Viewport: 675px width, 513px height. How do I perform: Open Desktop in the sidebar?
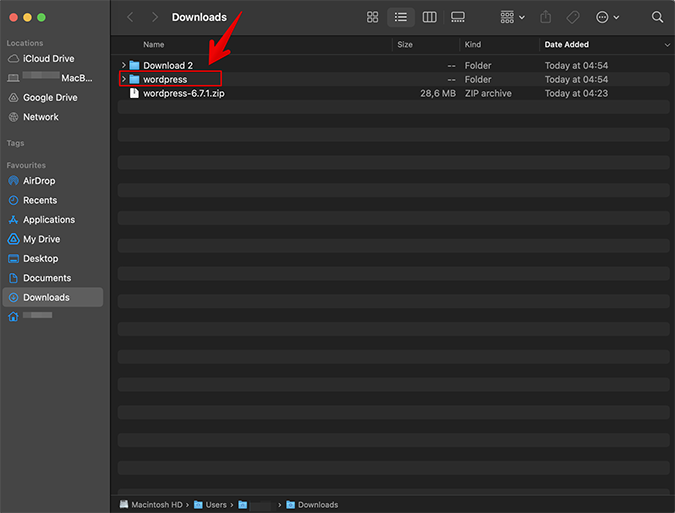coord(40,259)
